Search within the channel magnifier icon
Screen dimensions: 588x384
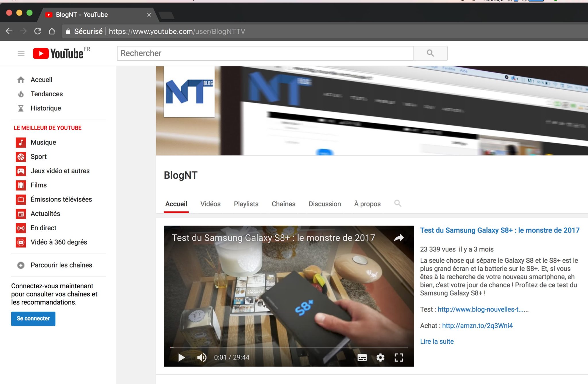coord(398,203)
